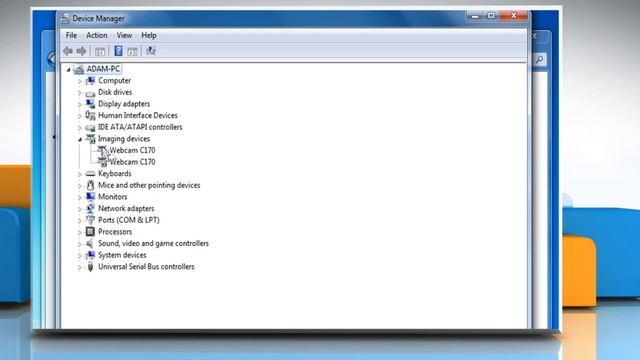
Task: Select the Display adapters label
Action: pos(124,104)
